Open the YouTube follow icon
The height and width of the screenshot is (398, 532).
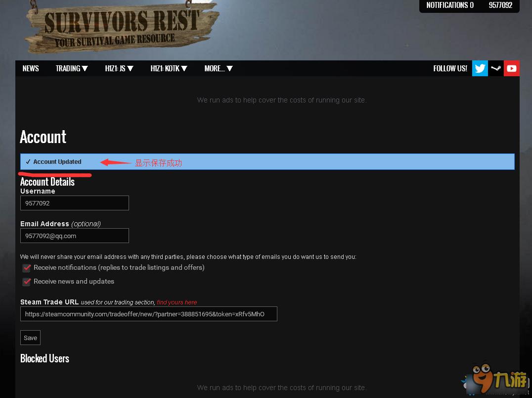click(x=512, y=68)
